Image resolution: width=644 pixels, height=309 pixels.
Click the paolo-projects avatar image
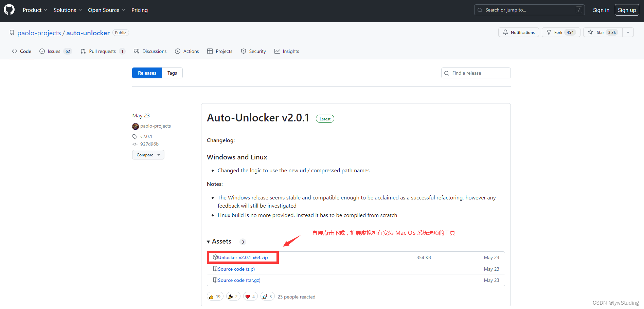[x=136, y=126]
